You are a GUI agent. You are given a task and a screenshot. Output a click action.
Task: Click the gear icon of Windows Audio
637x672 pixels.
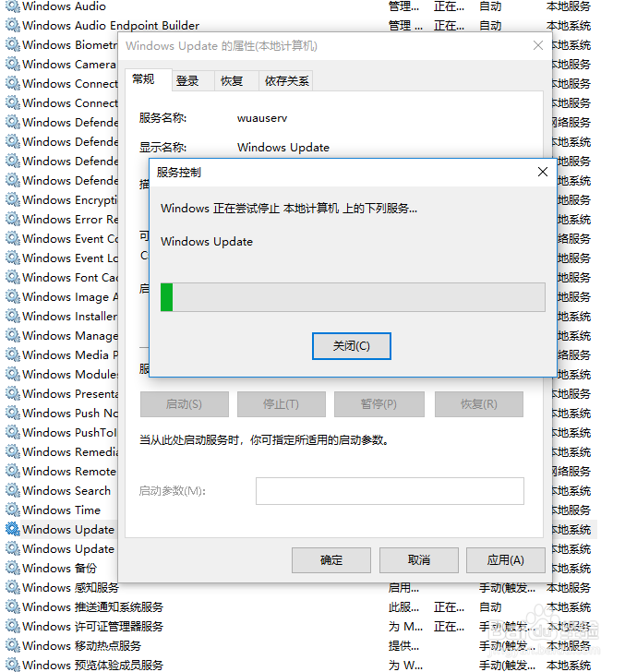coord(12,6)
